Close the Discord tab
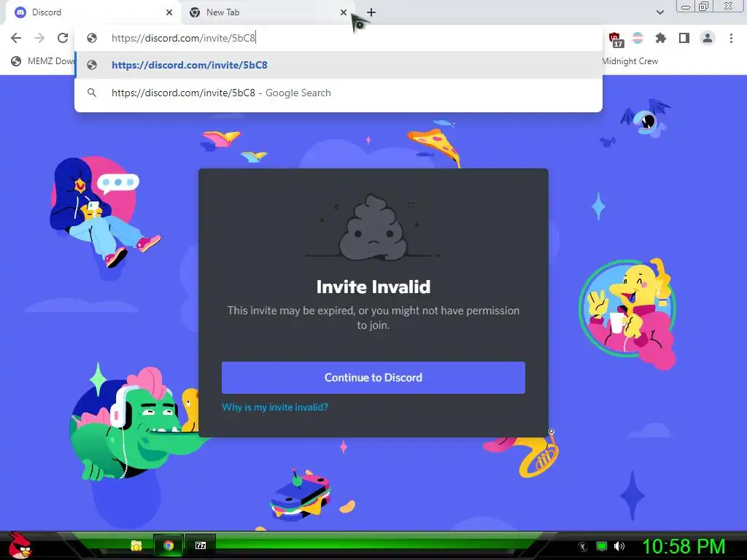 pyautogui.click(x=169, y=12)
